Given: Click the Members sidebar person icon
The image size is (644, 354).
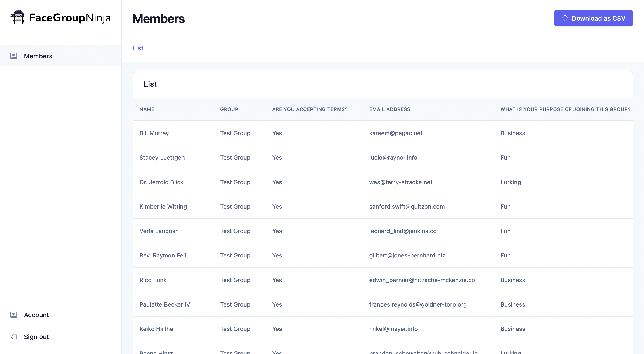Looking at the screenshot, I should (x=14, y=56).
